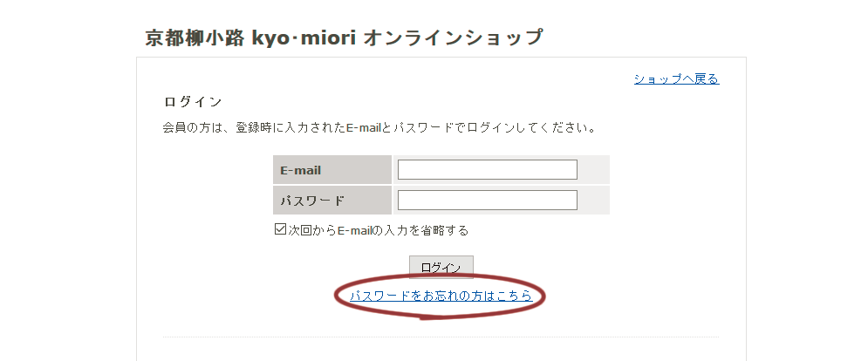
Task: Open the パスワードをお忘れの方はこちら link
Action: [441, 296]
